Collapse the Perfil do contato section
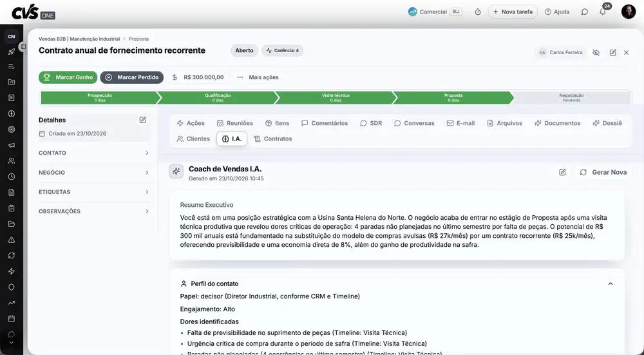 point(611,284)
